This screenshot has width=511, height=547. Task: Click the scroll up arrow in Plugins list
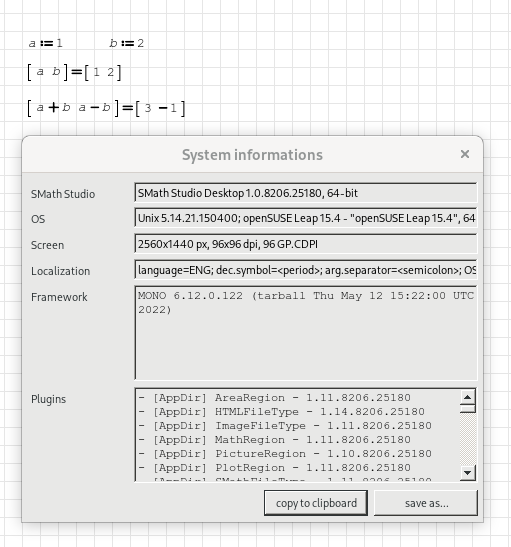pyautogui.click(x=467, y=397)
